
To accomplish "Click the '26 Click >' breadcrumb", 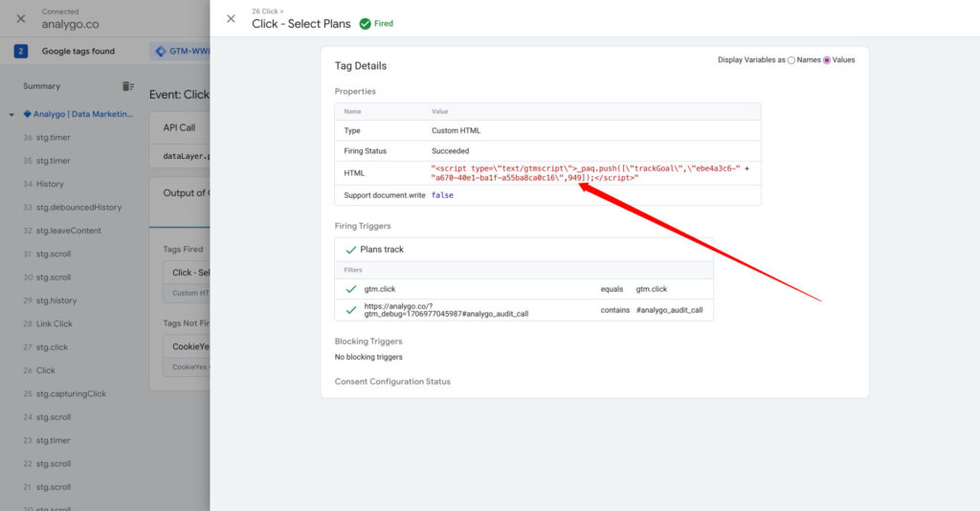I will (268, 11).
